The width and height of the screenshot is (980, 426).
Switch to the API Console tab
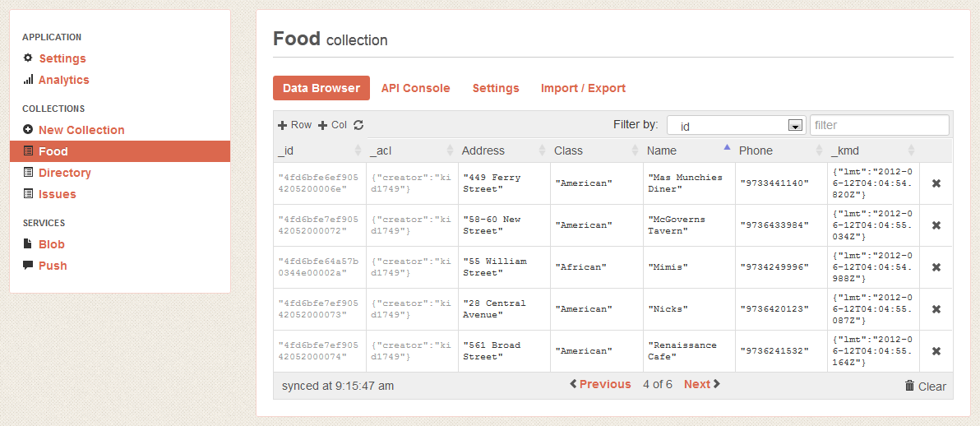[x=415, y=88]
